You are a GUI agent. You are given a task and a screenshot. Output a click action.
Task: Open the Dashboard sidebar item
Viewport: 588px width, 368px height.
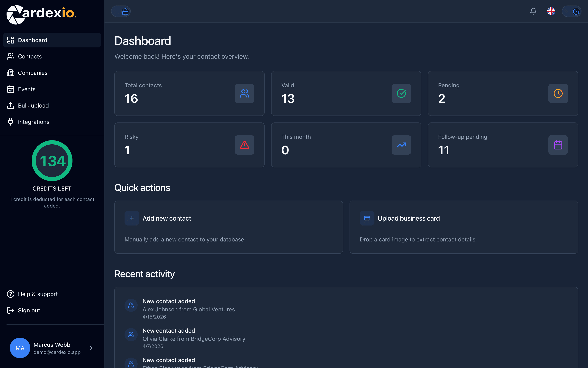click(x=52, y=40)
